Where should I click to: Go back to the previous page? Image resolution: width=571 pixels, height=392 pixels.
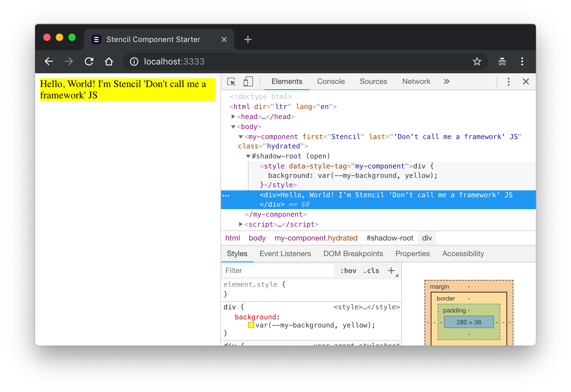[x=49, y=61]
